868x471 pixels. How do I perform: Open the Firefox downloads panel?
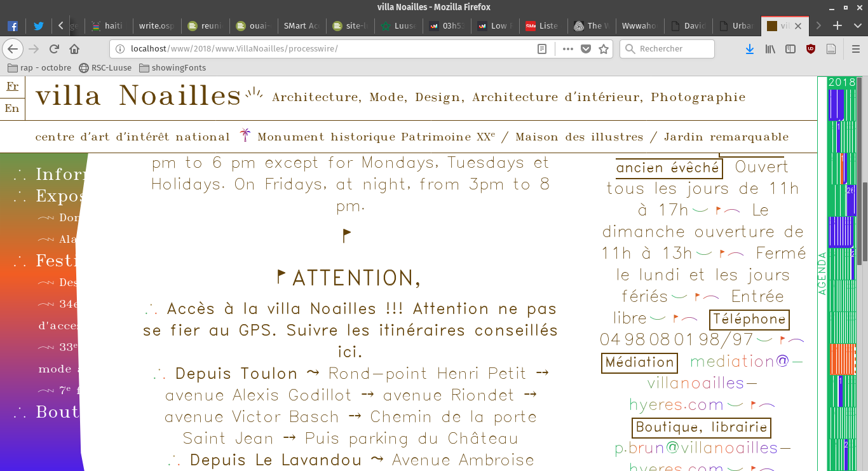pyautogui.click(x=750, y=49)
